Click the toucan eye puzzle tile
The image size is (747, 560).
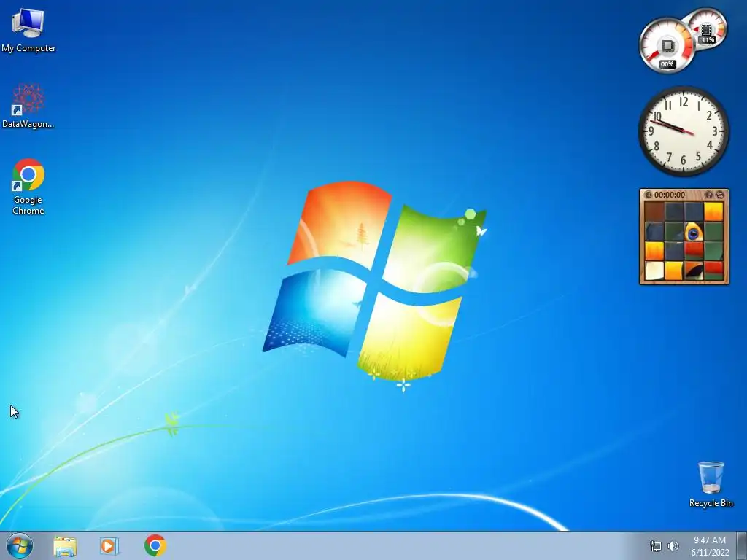pyautogui.click(x=694, y=232)
